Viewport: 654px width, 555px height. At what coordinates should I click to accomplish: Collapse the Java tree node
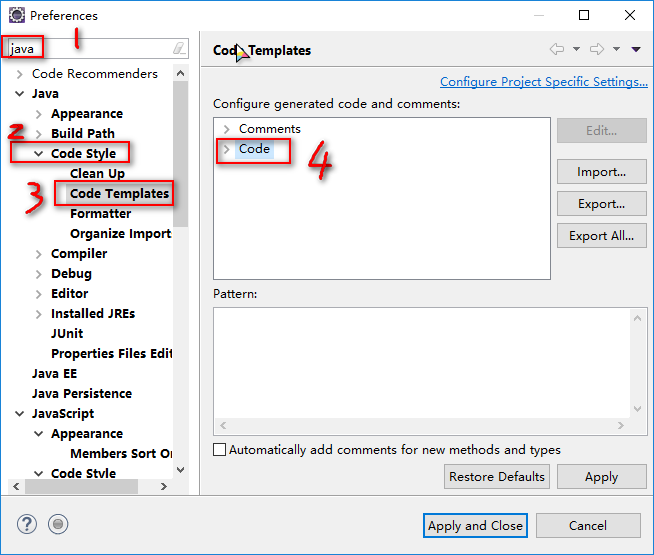tap(19, 94)
